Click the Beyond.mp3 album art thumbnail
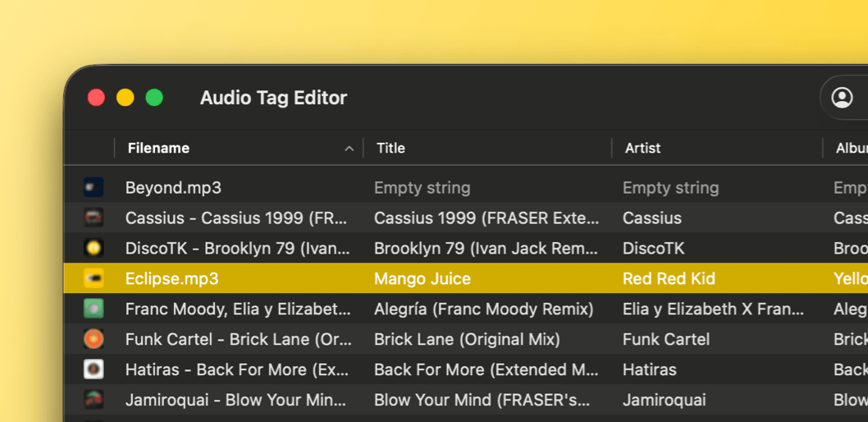Image resolution: width=868 pixels, height=422 pixels. tap(94, 187)
